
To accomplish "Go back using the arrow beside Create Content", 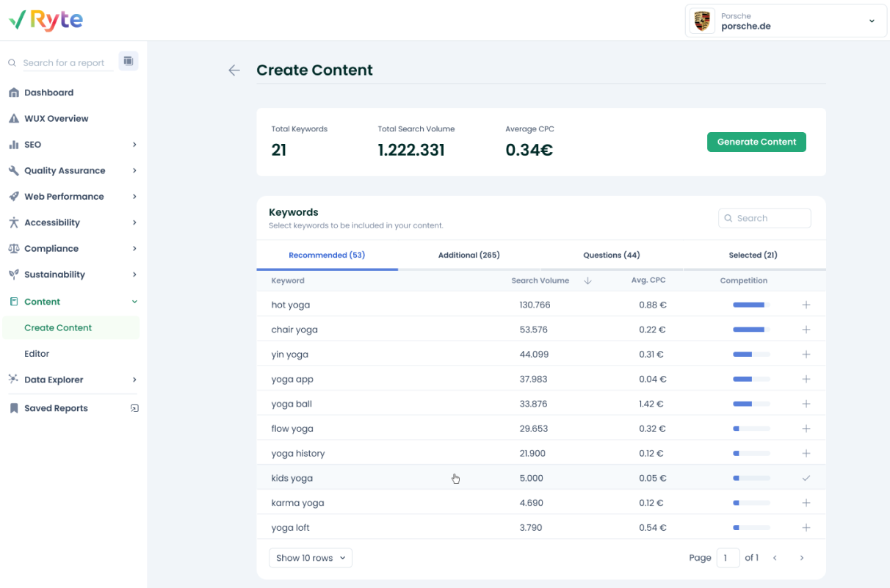I will [234, 70].
